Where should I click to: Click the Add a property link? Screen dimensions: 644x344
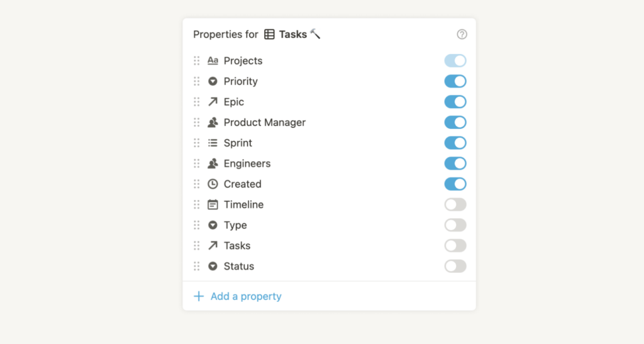pos(246,296)
